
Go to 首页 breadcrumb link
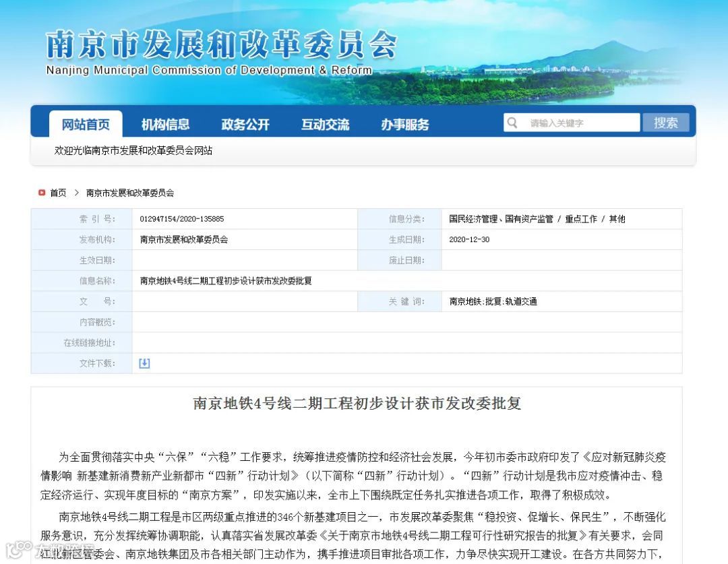click(58, 193)
